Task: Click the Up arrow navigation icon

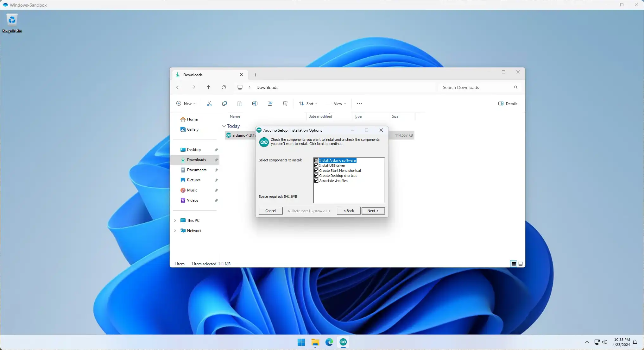Action: tap(208, 87)
